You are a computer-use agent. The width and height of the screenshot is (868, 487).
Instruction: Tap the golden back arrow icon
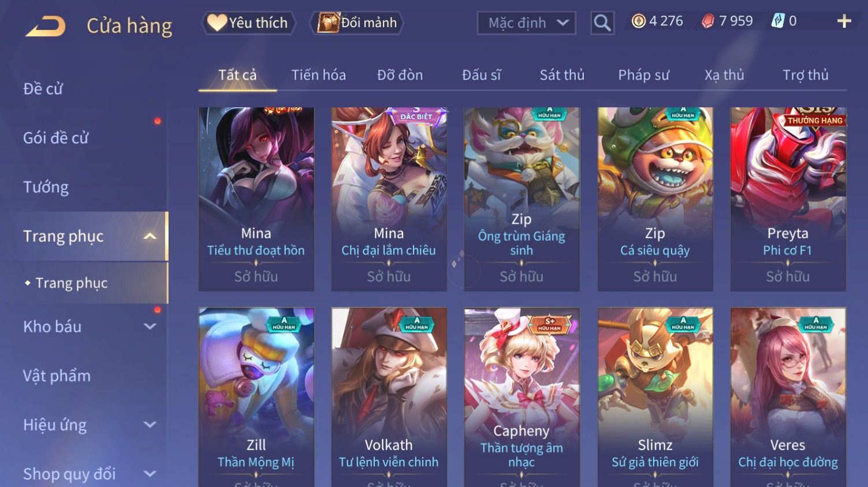pyautogui.click(x=46, y=26)
